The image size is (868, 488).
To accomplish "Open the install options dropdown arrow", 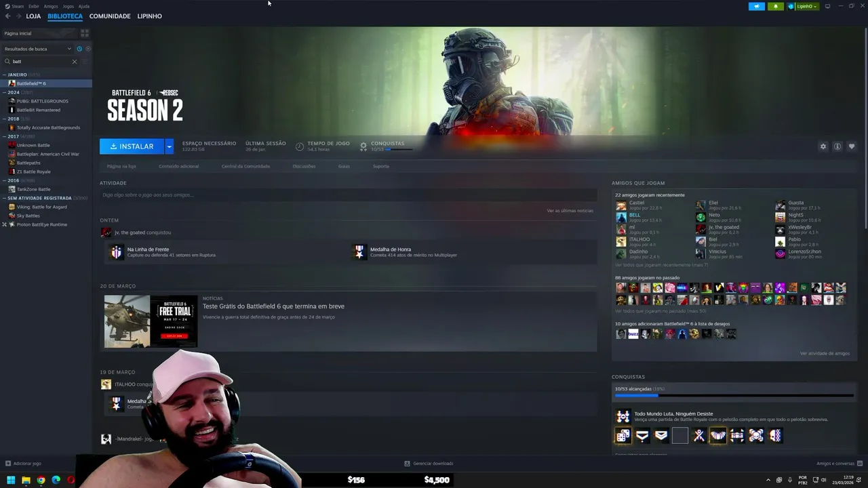I will click(169, 146).
